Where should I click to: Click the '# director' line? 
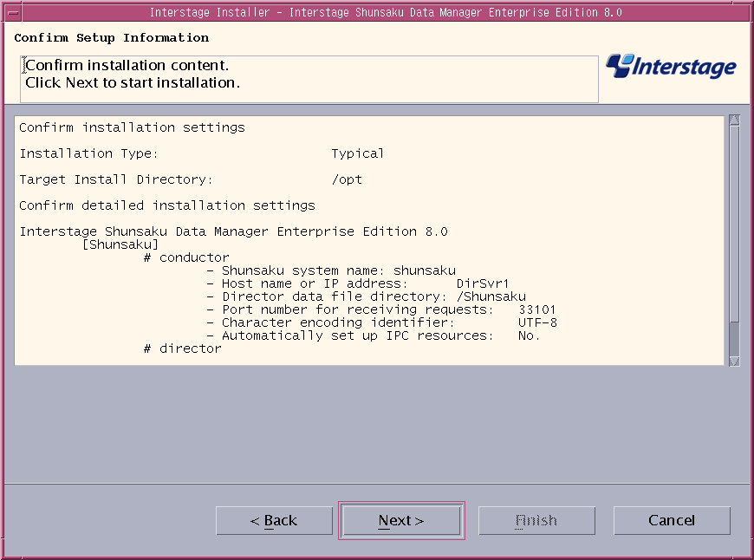coord(183,348)
